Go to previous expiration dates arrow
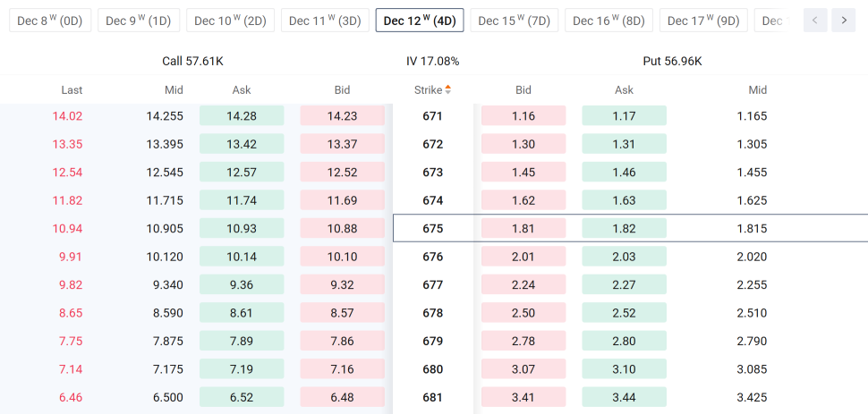 [815, 21]
